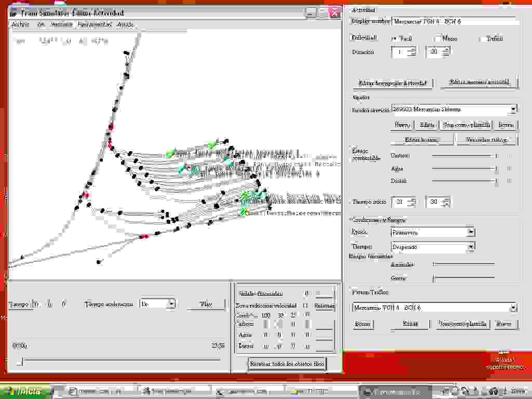The width and height of the screenshot is (532, 399).
Task: Open the Herramientas menu
Action: click(95, 24)
